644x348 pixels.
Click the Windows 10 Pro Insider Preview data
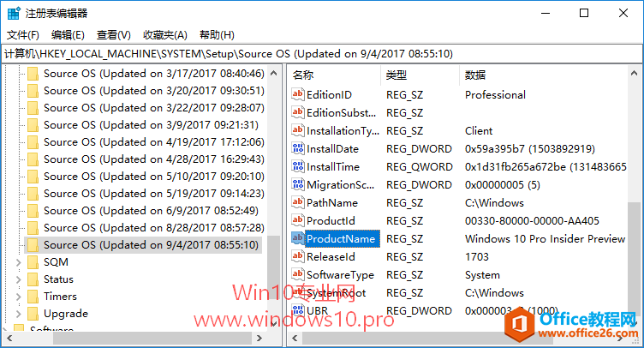545,238
